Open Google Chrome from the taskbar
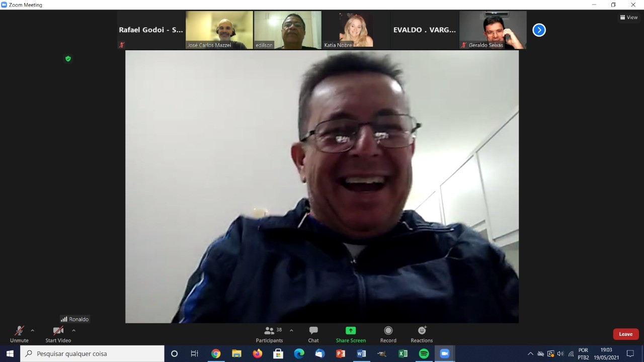This screenshot has width=644, height=362. point(216,353)
